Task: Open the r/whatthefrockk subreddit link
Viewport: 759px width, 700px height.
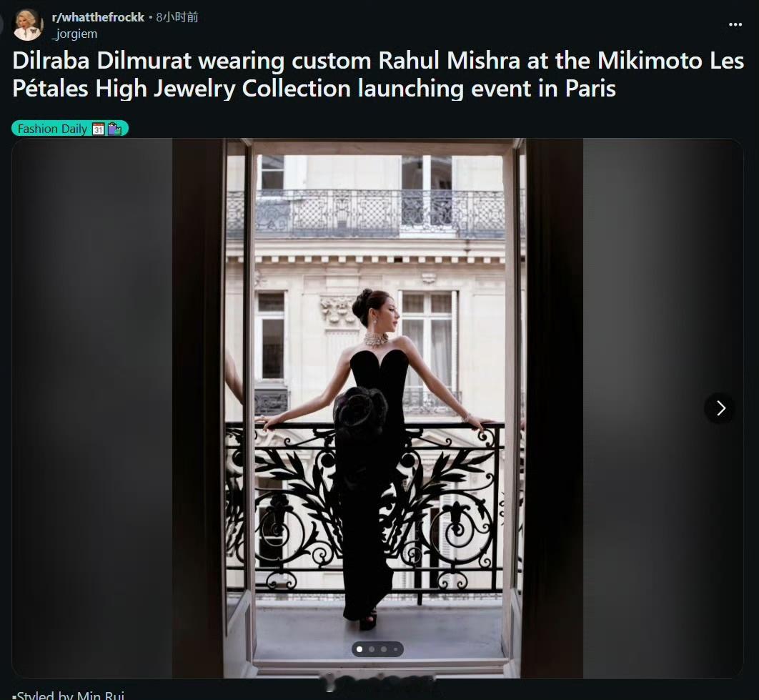Action: (98, 17)
